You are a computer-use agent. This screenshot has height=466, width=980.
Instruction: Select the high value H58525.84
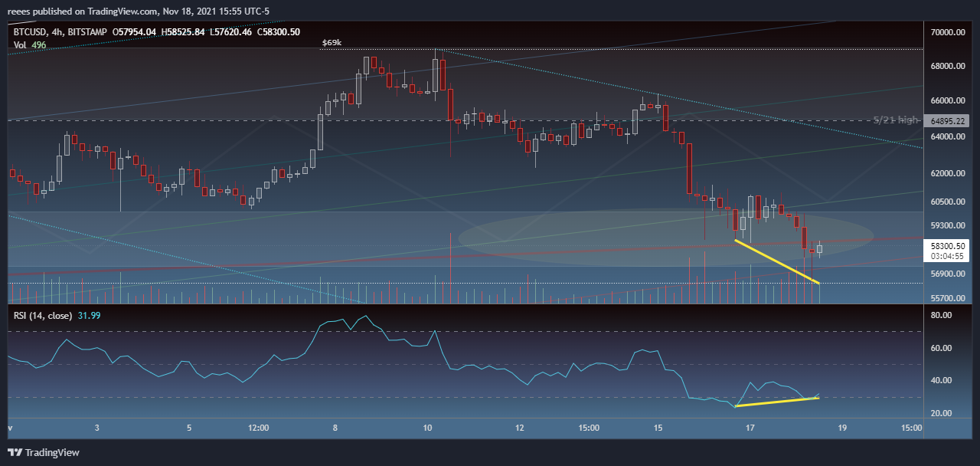click(x=185, y=31)
